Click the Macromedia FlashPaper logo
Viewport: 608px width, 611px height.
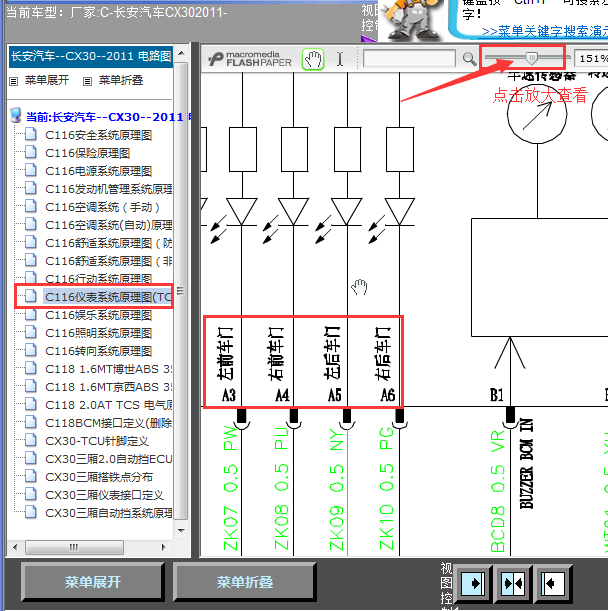click(249, 59)
